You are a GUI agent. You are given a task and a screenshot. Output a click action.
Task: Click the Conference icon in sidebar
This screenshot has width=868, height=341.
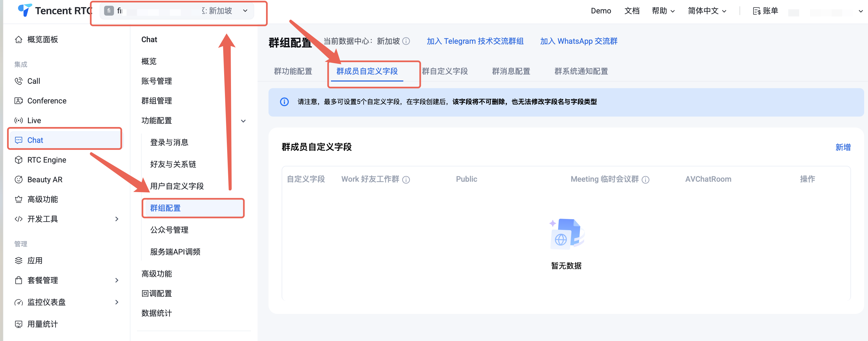click(19, 101)
